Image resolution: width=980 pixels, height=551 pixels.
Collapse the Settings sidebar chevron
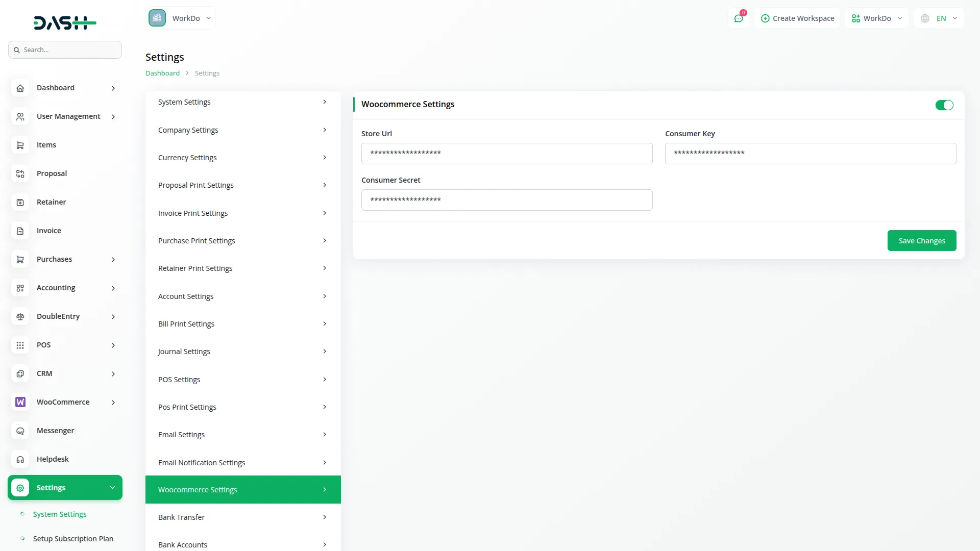tap(112, 487)
